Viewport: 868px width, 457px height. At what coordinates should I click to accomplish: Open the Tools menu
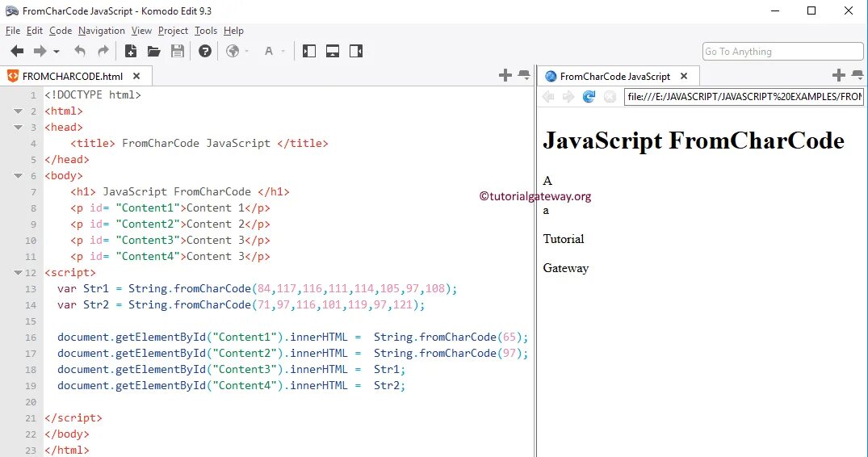point(205,31)
